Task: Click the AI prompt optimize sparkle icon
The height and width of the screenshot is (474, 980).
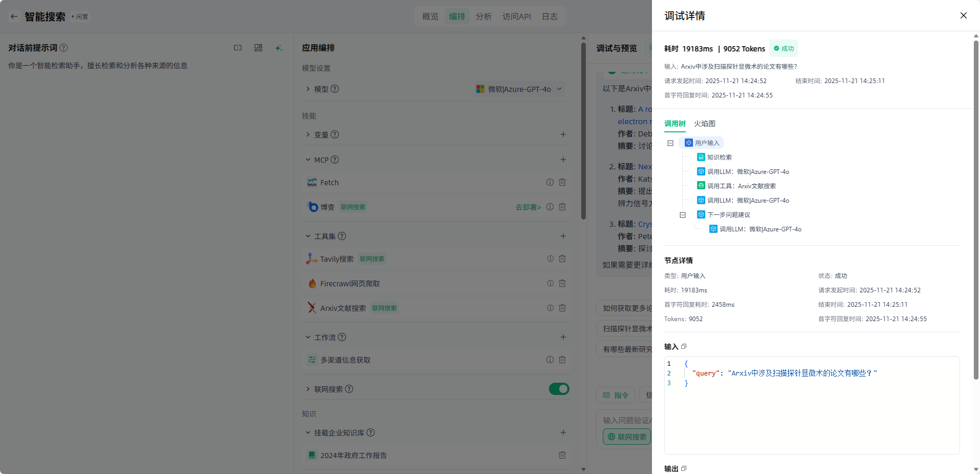Action: [278, 48]
